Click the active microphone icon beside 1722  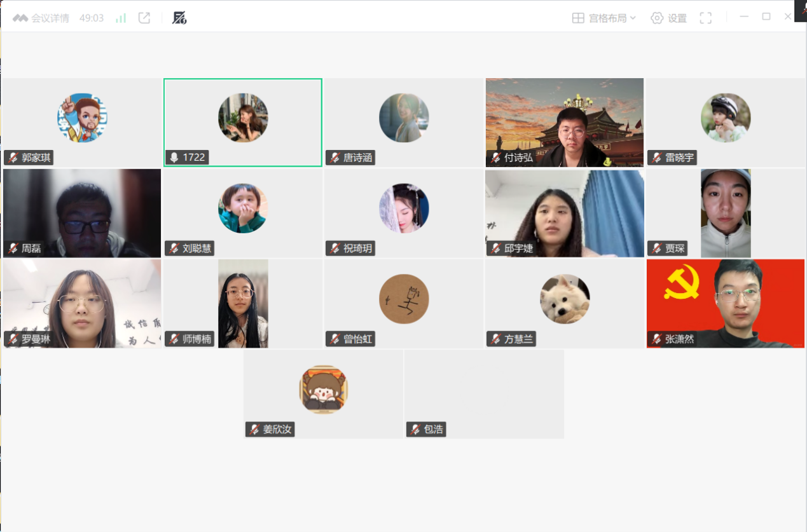tap(174, 158)
